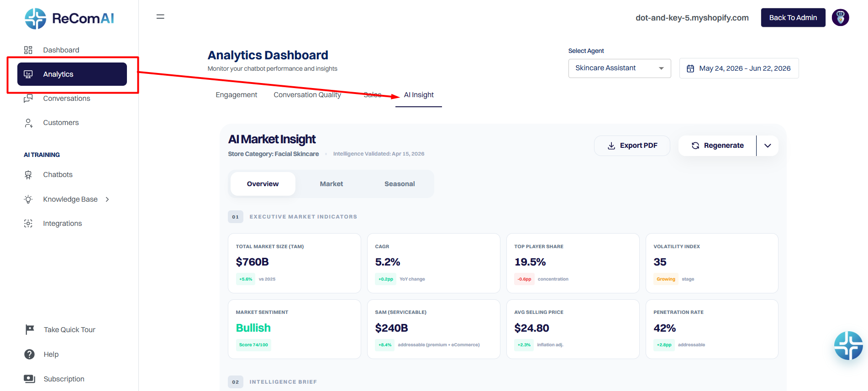Click the Back To Admin button
The image size is (868, 391).
(793, 18)
